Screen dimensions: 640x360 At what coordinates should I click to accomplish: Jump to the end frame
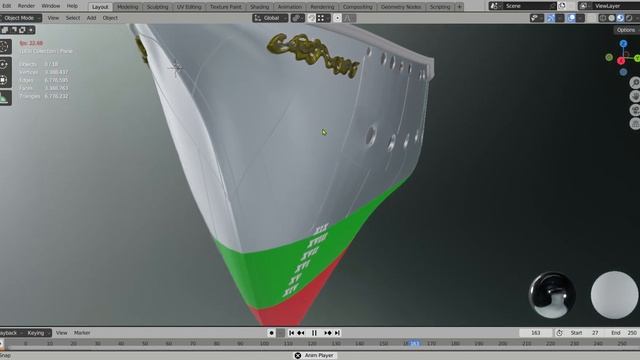(x=338, y=333)
